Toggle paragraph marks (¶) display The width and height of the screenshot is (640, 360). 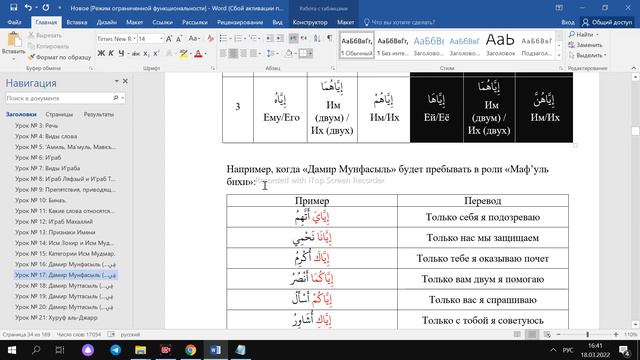tap(329, 38)
